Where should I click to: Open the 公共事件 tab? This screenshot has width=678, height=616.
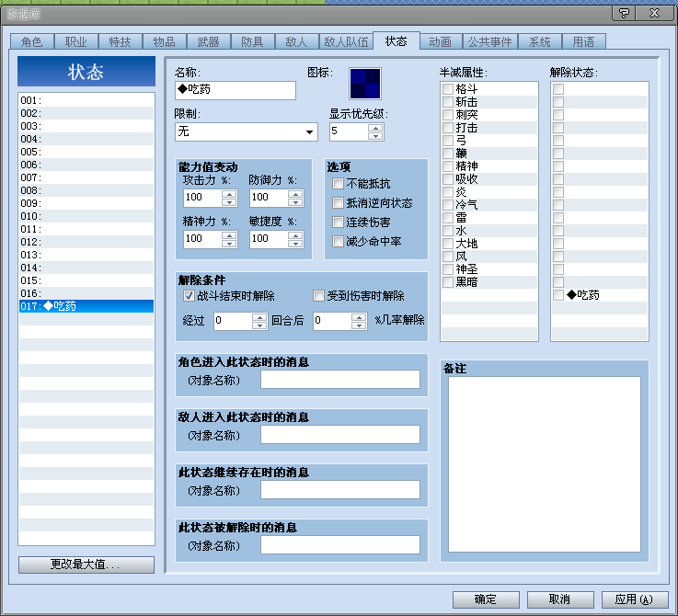tap(490, 41)
